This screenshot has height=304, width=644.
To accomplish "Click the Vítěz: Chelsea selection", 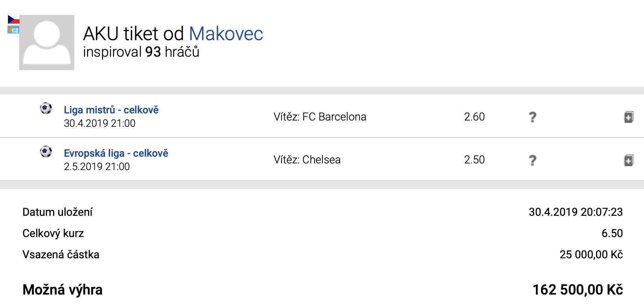I will pyautogui.click(x=307, y=160).
